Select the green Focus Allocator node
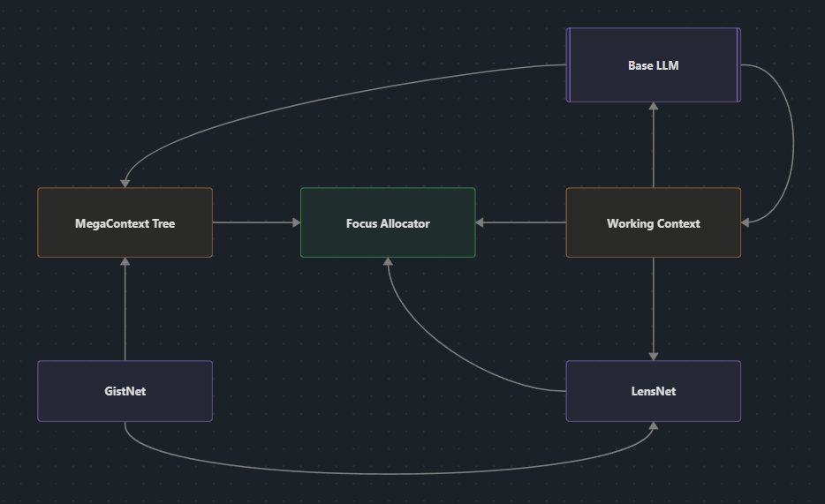Viewport: 825px width, 504px height. click(388, 223)
